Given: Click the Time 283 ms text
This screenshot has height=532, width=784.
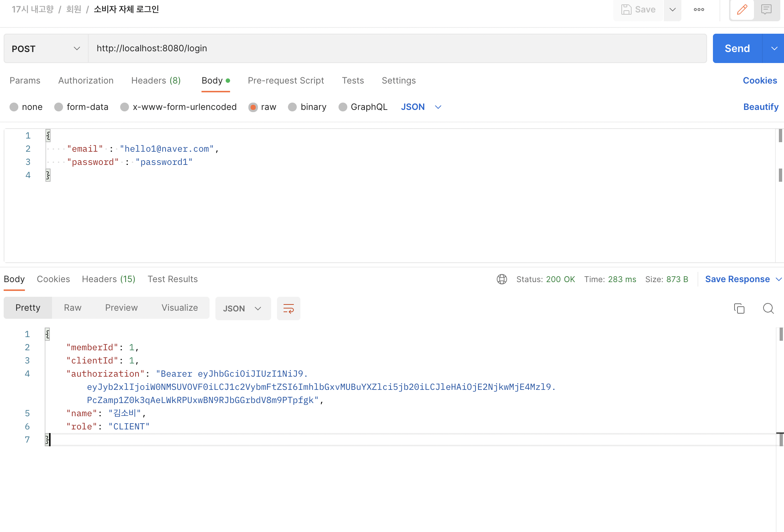Looking at the screenshot, I should coord(610,279).
